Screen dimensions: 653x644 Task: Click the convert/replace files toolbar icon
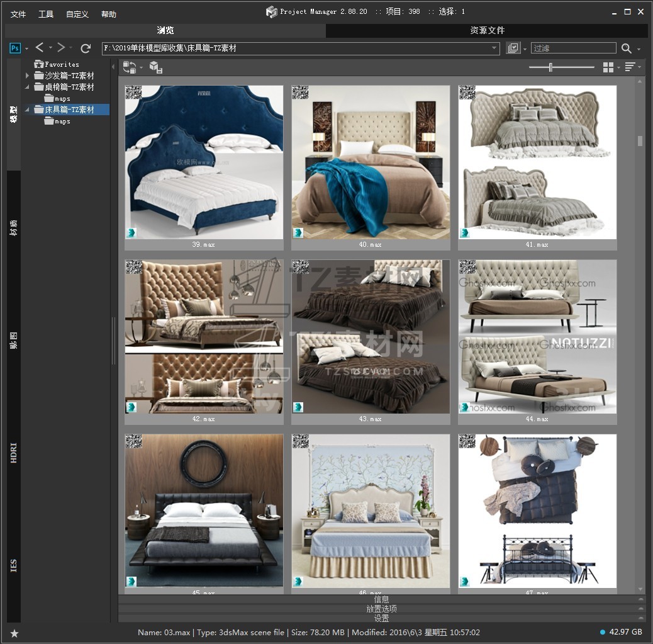click(130, 67)
